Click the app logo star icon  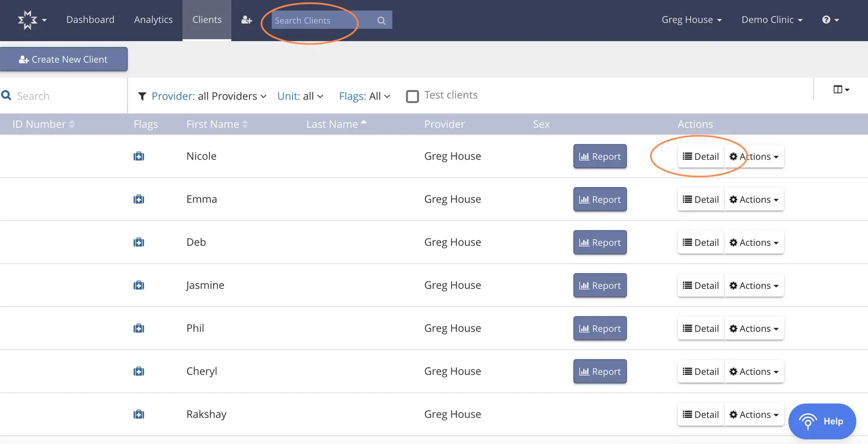coord(27,19)
